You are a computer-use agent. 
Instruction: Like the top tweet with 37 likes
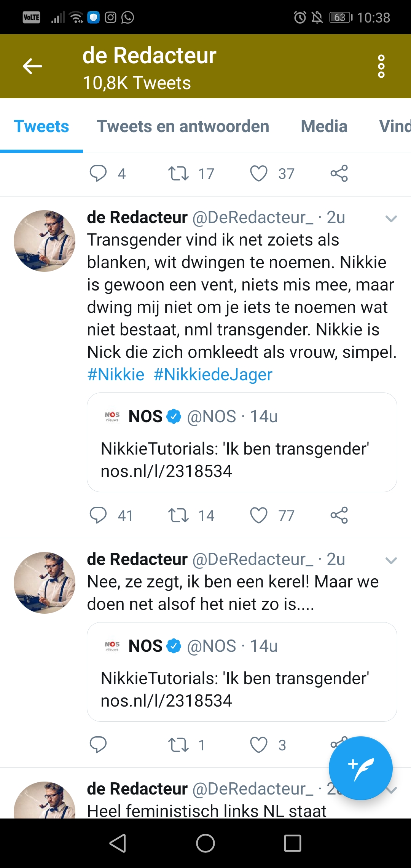[x=259, y=173]
